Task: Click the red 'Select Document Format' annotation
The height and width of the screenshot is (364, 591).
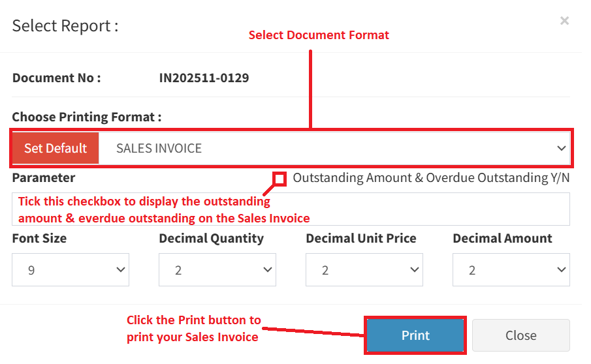Action: 319,35
